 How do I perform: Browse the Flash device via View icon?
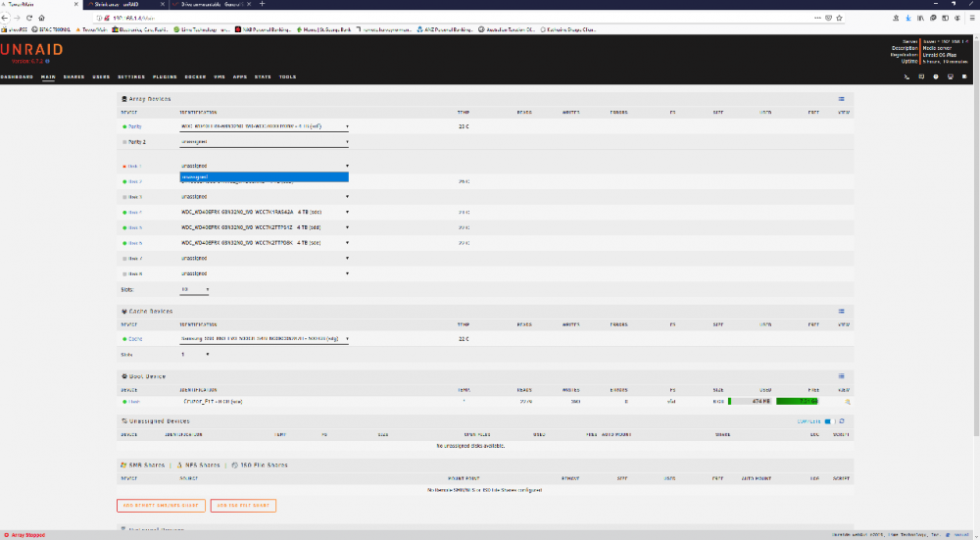point(848,402)
